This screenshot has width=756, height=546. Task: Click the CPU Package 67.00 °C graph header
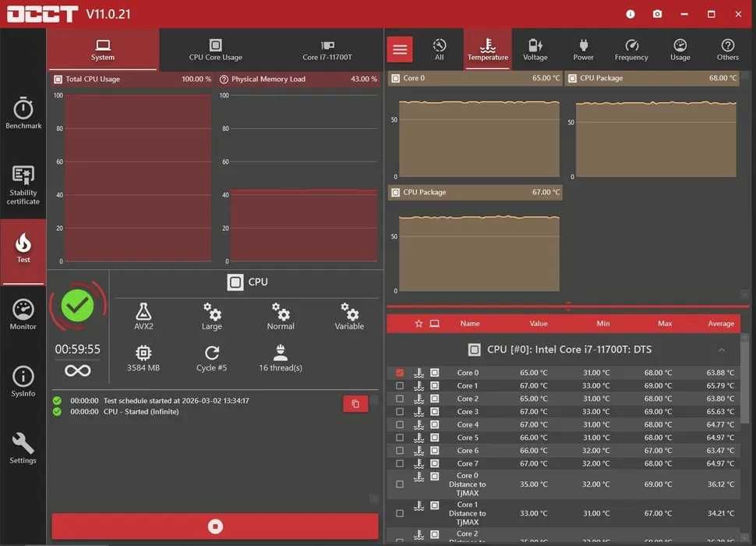pyautogui.click(x=475, y=193)
